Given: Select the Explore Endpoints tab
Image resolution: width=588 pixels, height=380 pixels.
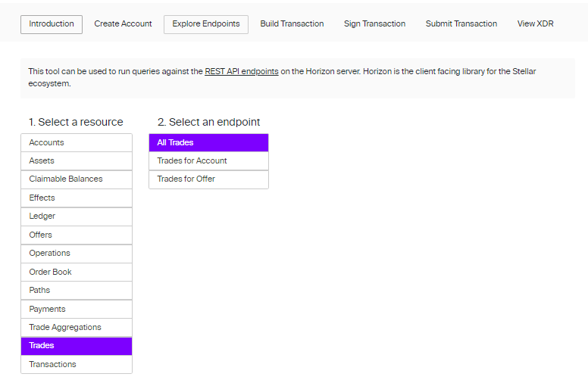Looking at the screenshot, I should (x=206, y=24).
